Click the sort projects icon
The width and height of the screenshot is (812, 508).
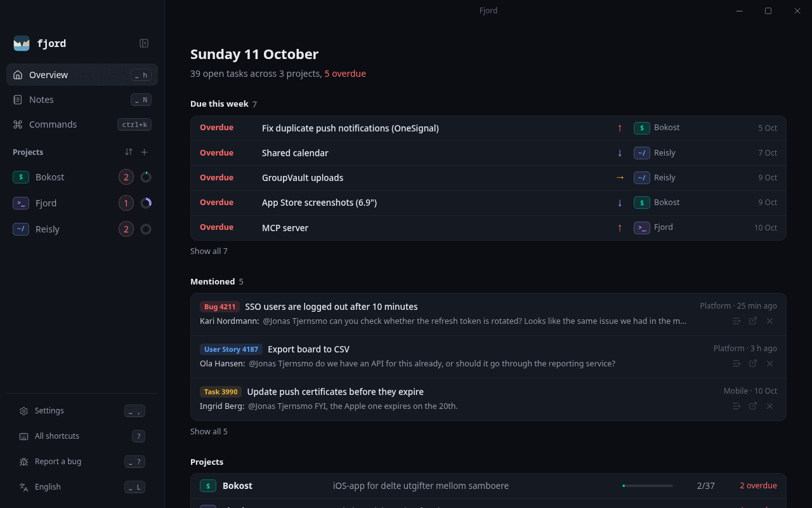[129, 152]
